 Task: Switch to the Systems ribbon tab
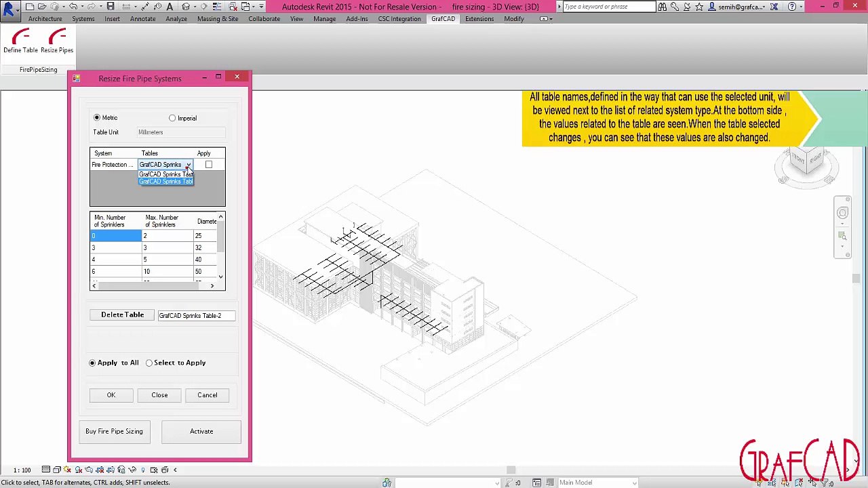(83, 19)
